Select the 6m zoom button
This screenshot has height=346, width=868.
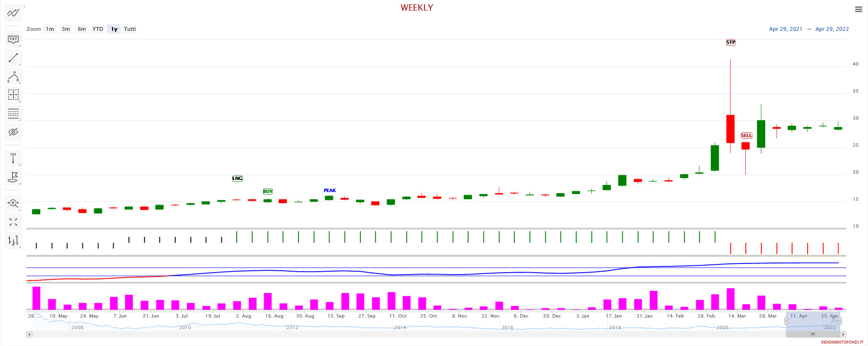tap(82, 29)
